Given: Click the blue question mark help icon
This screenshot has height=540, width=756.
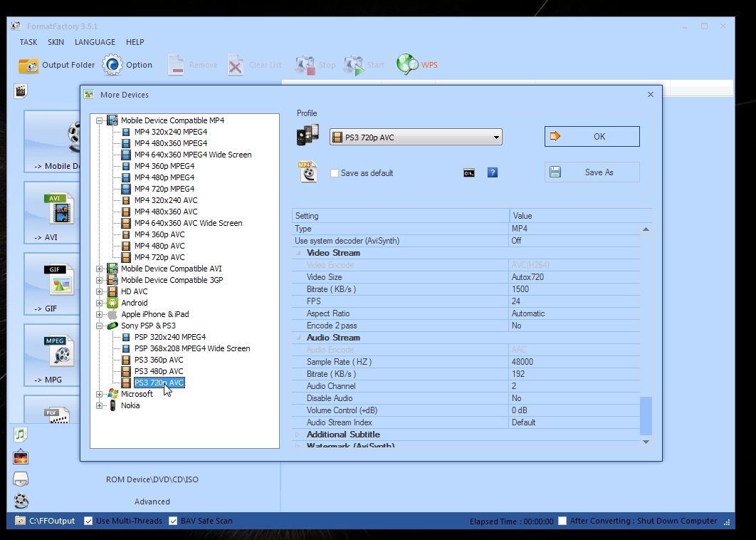Looking at the screenshot, I should click(x=493, y=172).
